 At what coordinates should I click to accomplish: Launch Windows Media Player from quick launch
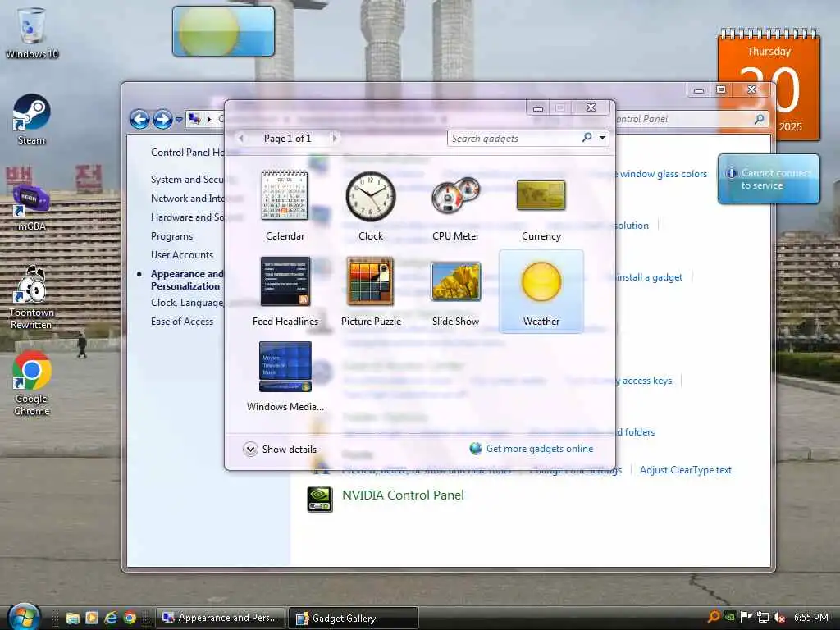coord(92,618)
